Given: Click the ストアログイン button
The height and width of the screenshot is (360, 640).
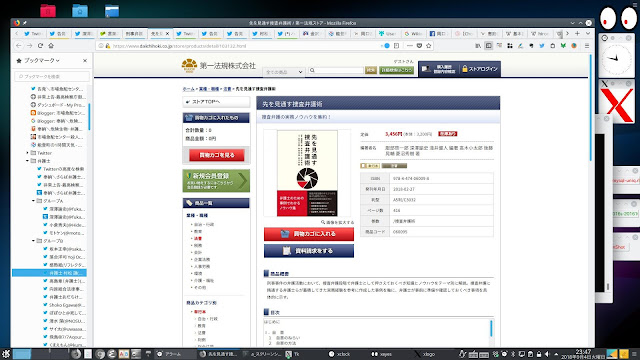Looking at the screenshot, I should pyautogui.click(x=480, y=69).
